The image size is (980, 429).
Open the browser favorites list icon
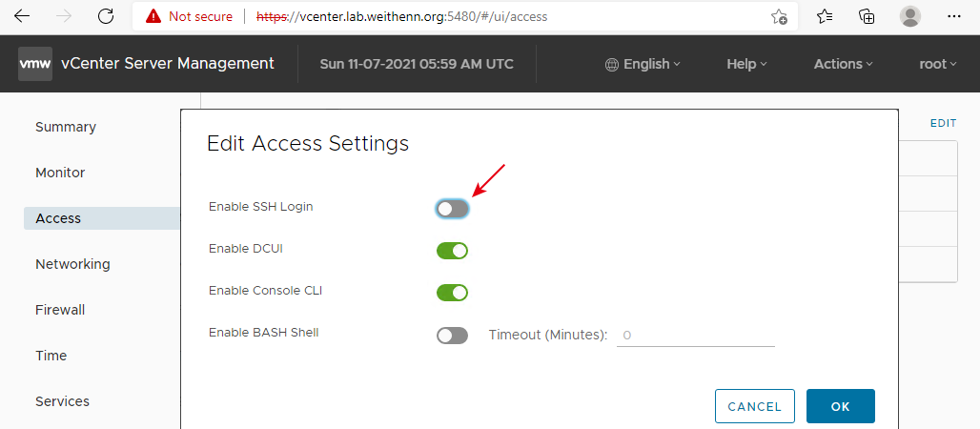coord(825,17)
